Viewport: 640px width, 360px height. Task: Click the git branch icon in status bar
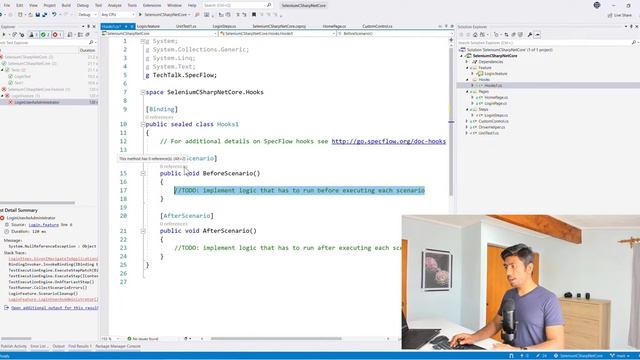coord(612,356)
